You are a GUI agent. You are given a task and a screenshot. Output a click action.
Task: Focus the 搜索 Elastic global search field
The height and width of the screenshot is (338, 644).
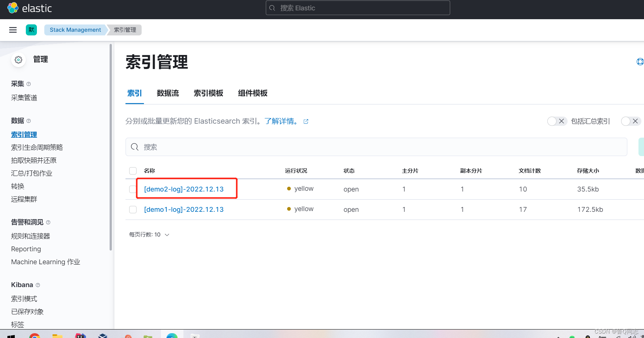point(358,8)
